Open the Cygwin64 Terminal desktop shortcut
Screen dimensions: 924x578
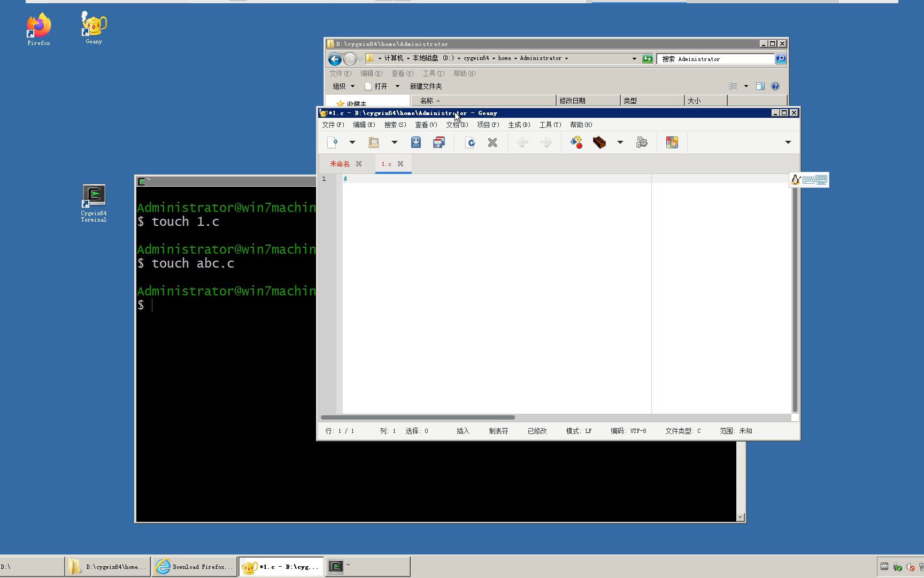point(94,203)
